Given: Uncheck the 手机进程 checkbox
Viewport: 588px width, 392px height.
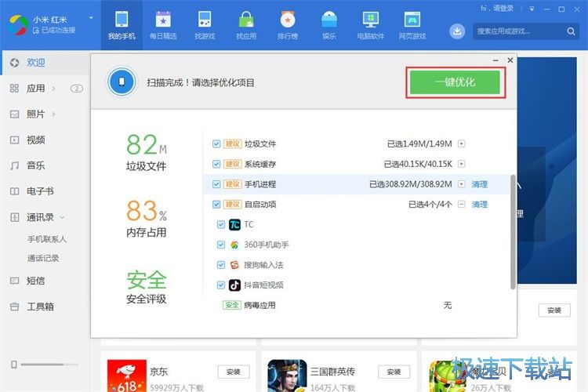Looking at the screenshot, I should coord(216,184).
